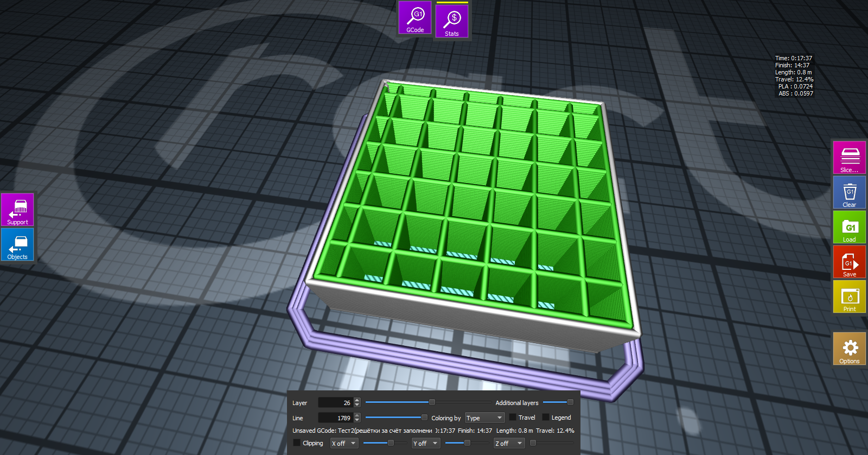The width and height of the screenshot is (868, 455).
Task: Click the Layer slider handle
Action: tap(432, 402)
